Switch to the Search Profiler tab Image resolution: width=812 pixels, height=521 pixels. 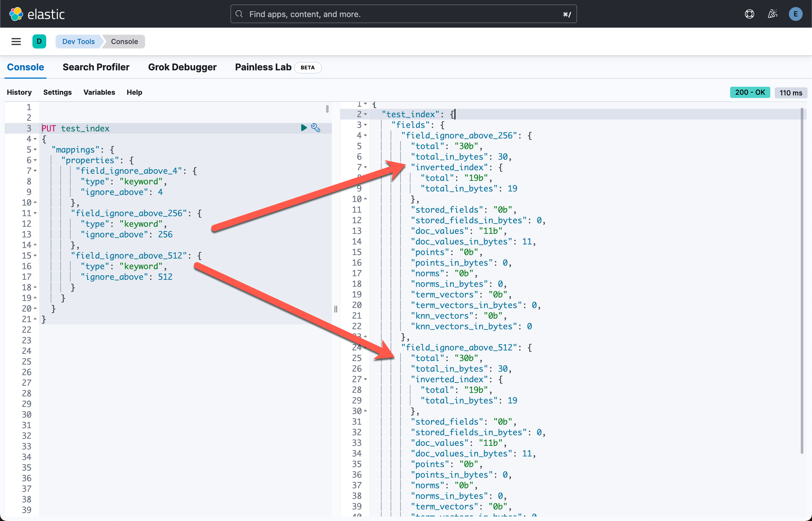point(96,67)
